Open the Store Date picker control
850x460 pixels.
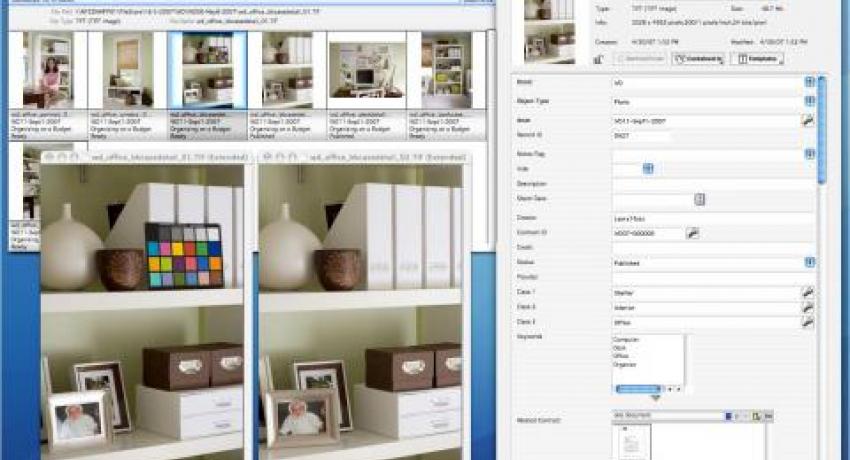coord(699,199)
